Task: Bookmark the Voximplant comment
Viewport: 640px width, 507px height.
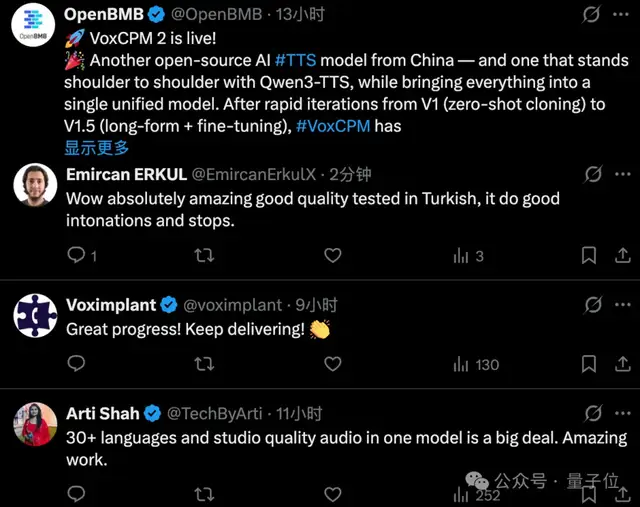Action: [x=589, y=364]
